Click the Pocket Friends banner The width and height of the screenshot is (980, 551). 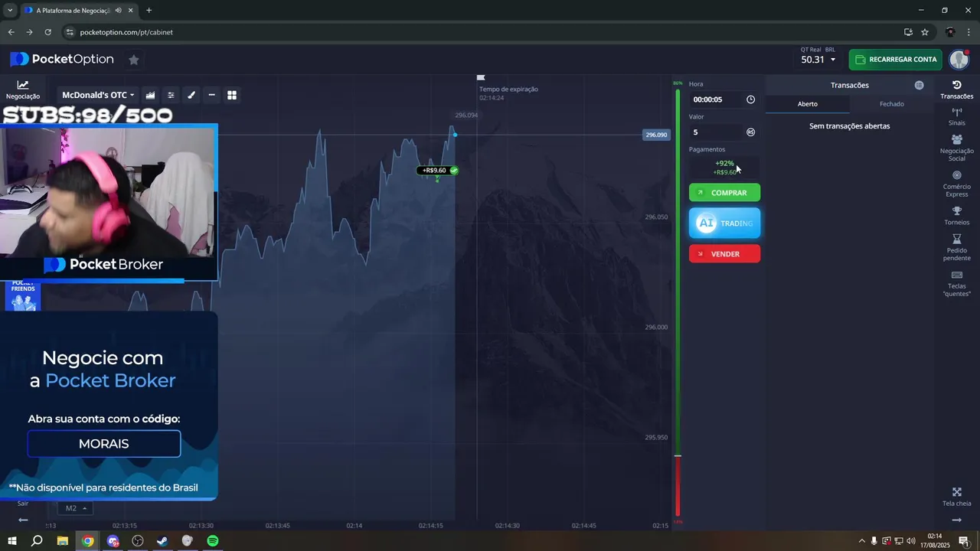click(x=23, y=296)
